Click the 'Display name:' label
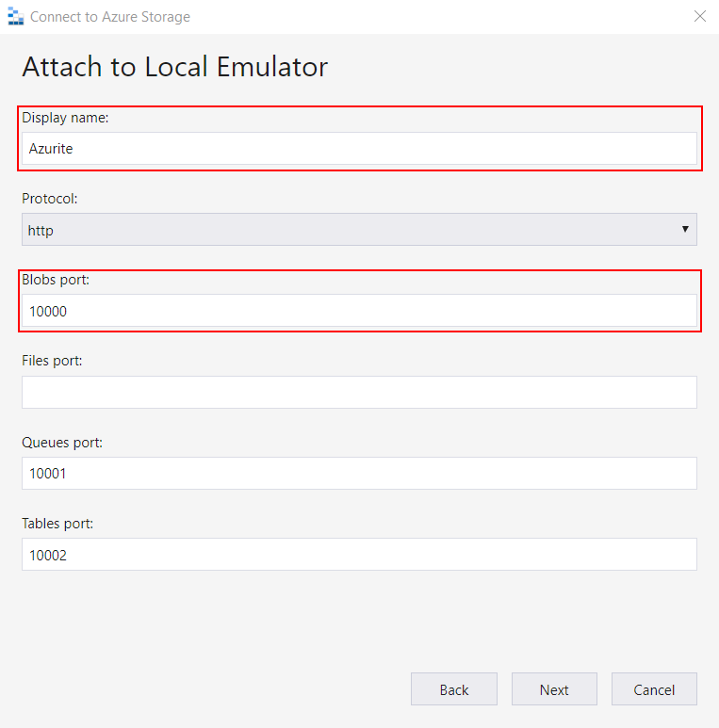Viewport: 719px width, 728px height. coord(65,118)
